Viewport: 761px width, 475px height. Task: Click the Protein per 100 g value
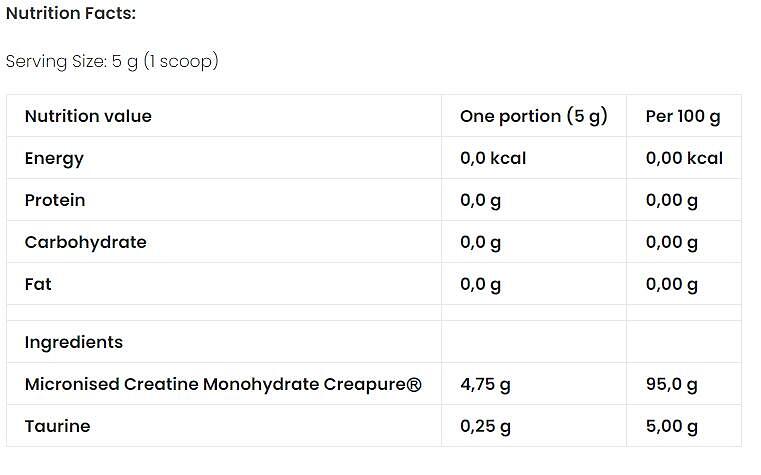(x=672, y=200)
